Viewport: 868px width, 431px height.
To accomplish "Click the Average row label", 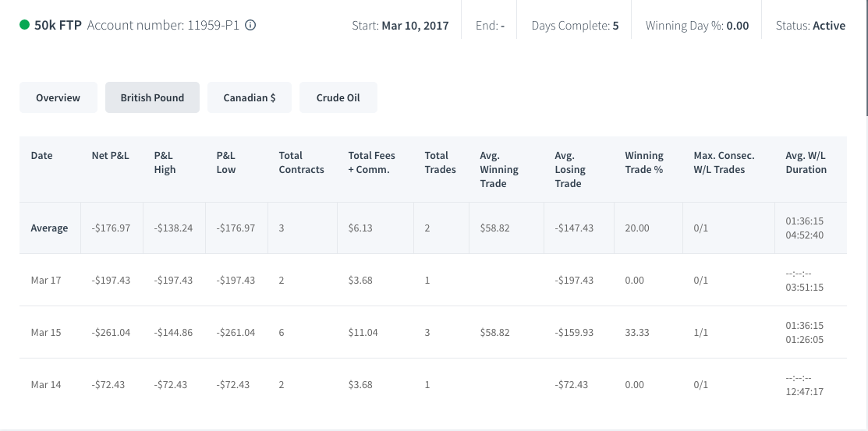I will [49, 228].
